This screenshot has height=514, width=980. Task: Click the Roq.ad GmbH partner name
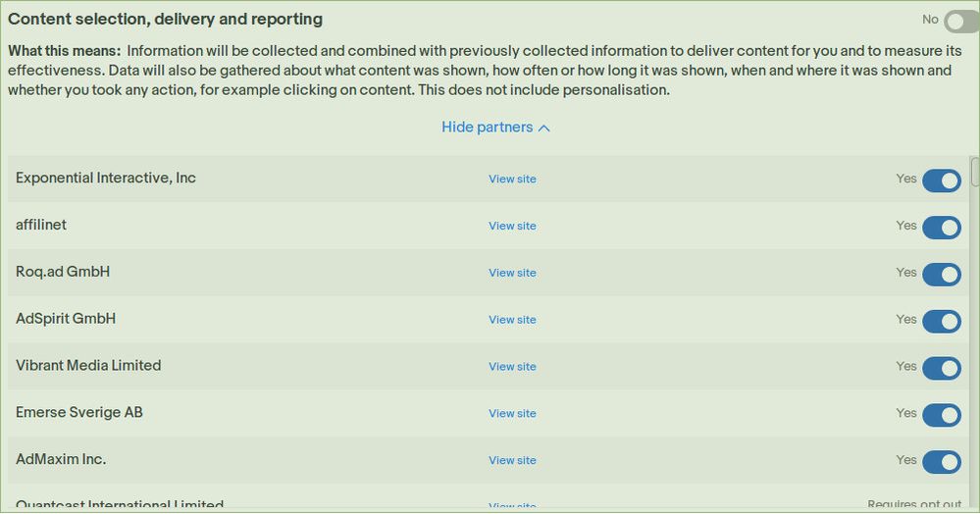63,272
